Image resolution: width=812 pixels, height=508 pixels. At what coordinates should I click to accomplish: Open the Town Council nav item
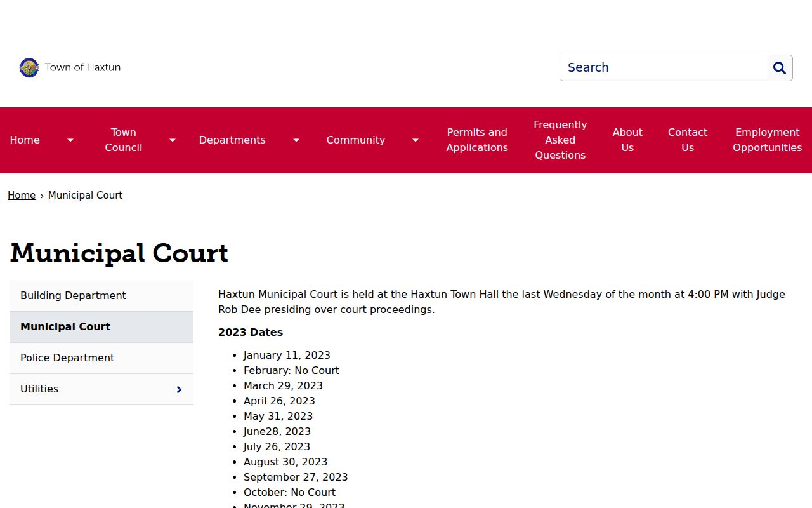point(124,140)
